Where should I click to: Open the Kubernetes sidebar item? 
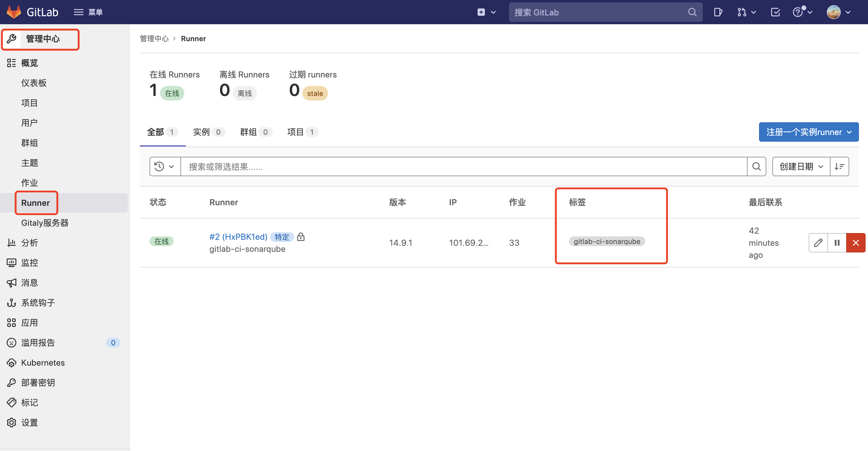click(x=43, y=363)
